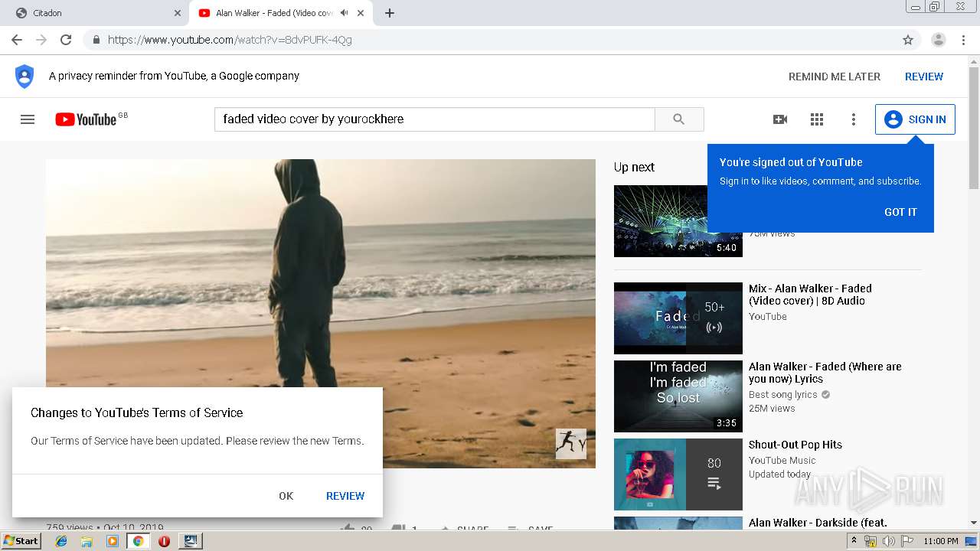Image resolution: width=980 pixels, height=551 pixels.
Task: Click the taskbar clock showing 11:00 PM
Action: coord(941,541)
